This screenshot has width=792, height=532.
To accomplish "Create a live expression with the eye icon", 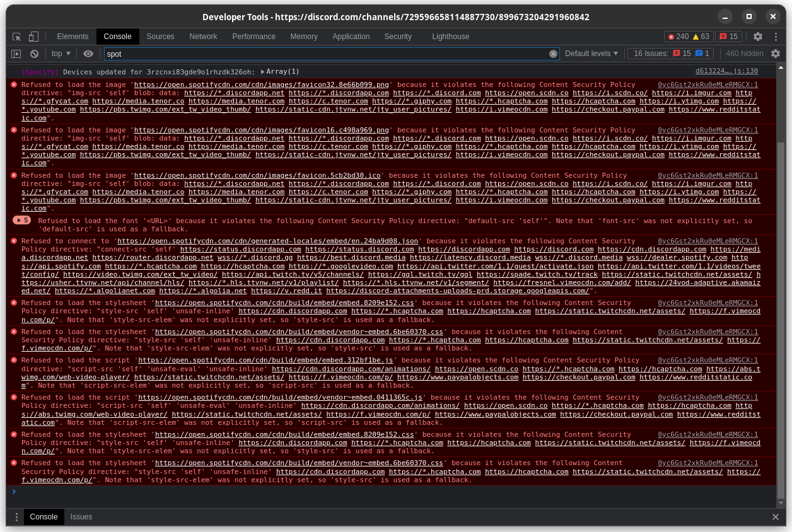I will 88,54.
